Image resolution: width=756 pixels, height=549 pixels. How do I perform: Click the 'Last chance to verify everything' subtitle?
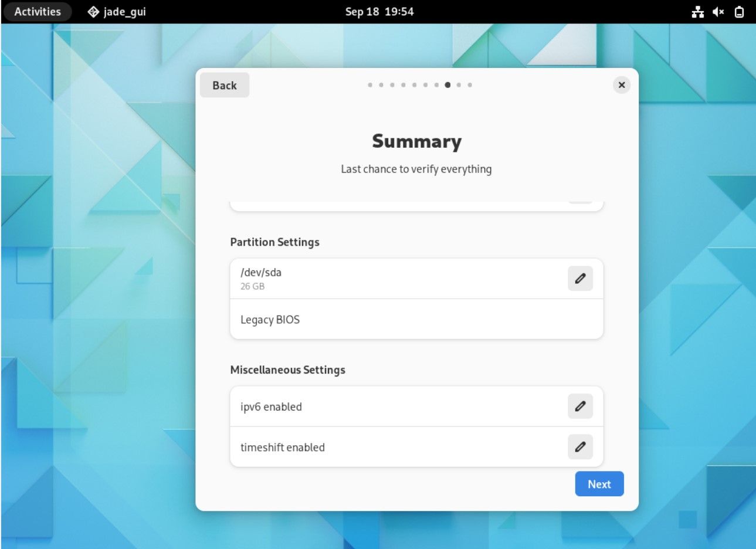point(416,170)
